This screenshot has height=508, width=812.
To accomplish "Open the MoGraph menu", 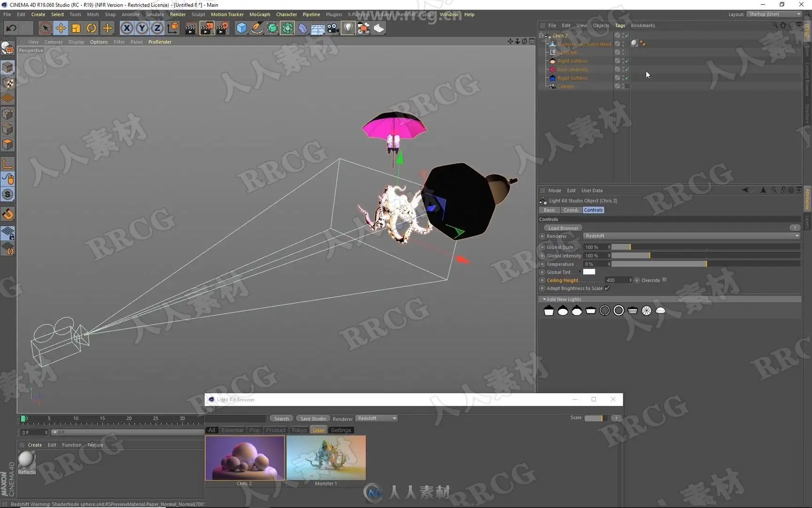I will [x=260, y=15].
